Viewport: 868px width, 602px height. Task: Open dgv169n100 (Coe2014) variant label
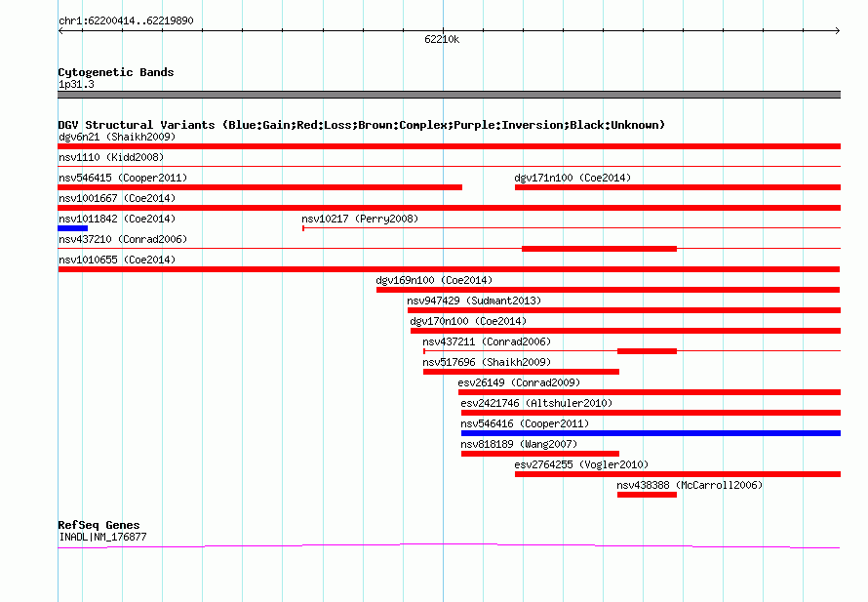click(x=434, y=280)
